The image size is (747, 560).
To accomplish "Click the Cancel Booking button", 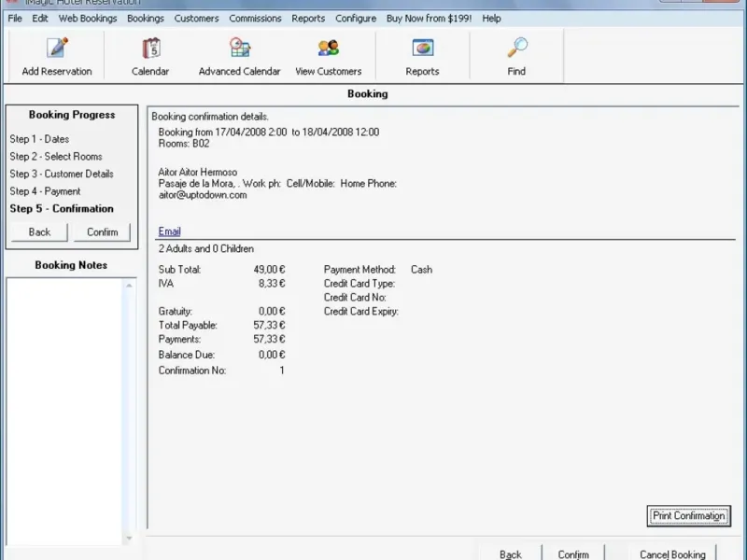I will (672, 554).
